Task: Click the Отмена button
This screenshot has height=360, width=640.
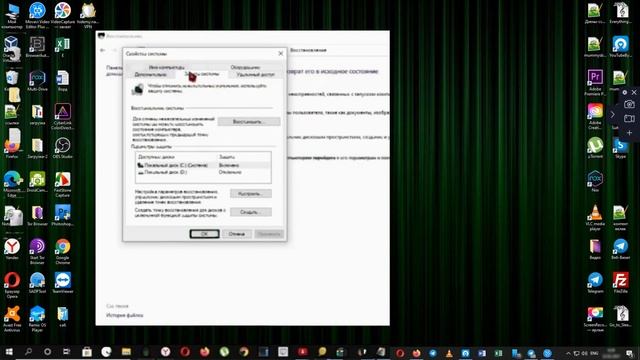Action: click(x=237, y=234)
